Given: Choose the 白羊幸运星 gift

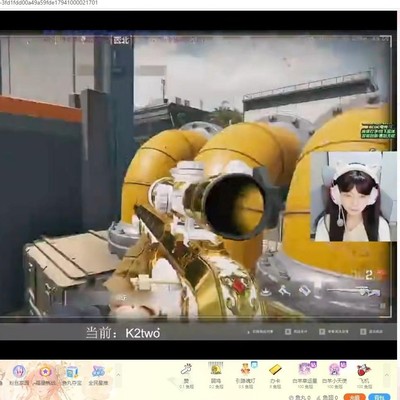Looking at the screenshot, I should [x=305, y=376].
